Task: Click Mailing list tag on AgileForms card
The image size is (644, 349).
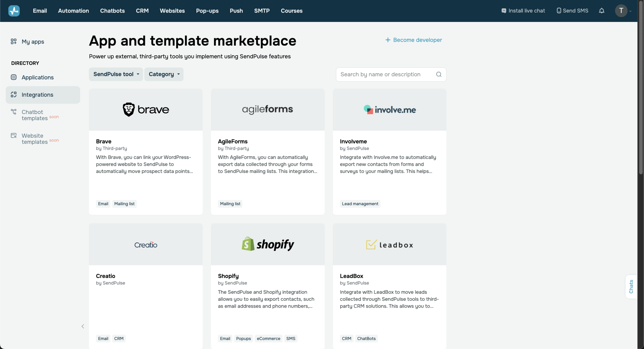Action: pos(230,204)
